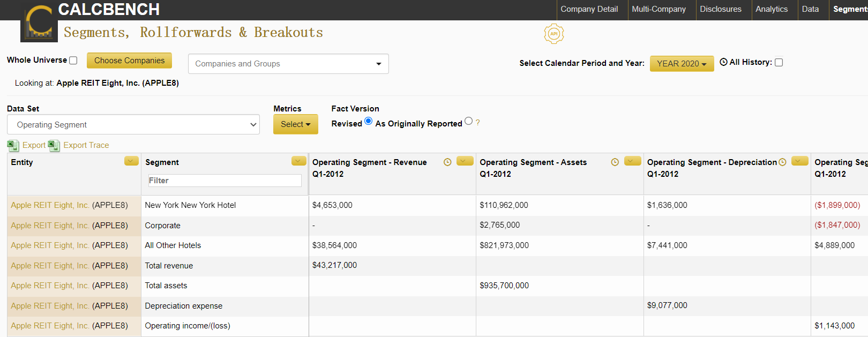Open Apple REIT Eight link in Corporate row
The image size is (868, 337).
tap(50, 226)
